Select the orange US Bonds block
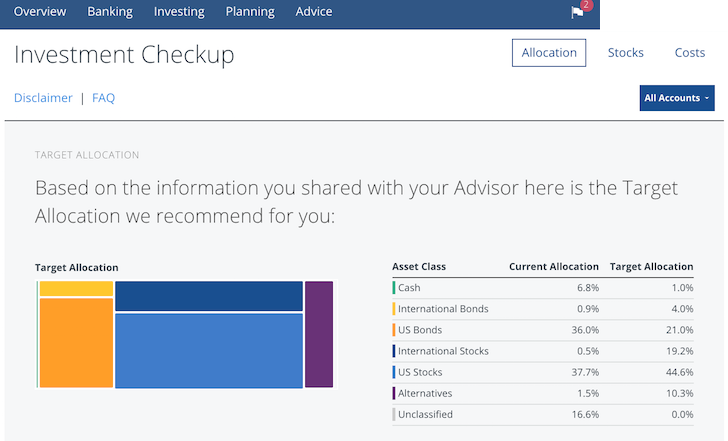This screenshot has width=728, height=441. [x=77, y=343]
